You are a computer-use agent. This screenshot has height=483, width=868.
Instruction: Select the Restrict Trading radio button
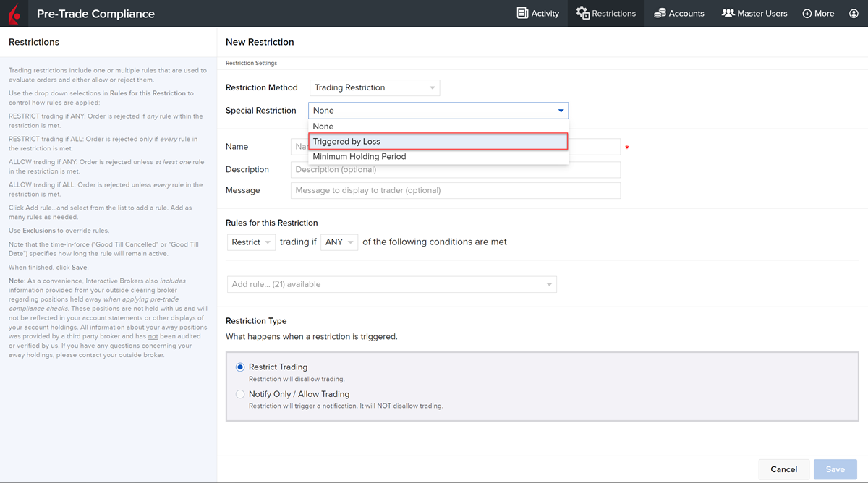pos(241,367)
